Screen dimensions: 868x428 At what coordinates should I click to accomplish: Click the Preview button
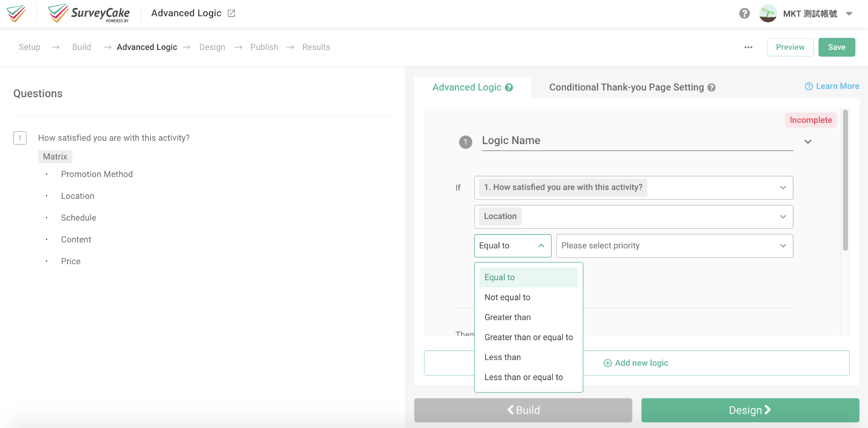[x=790, y=47]
